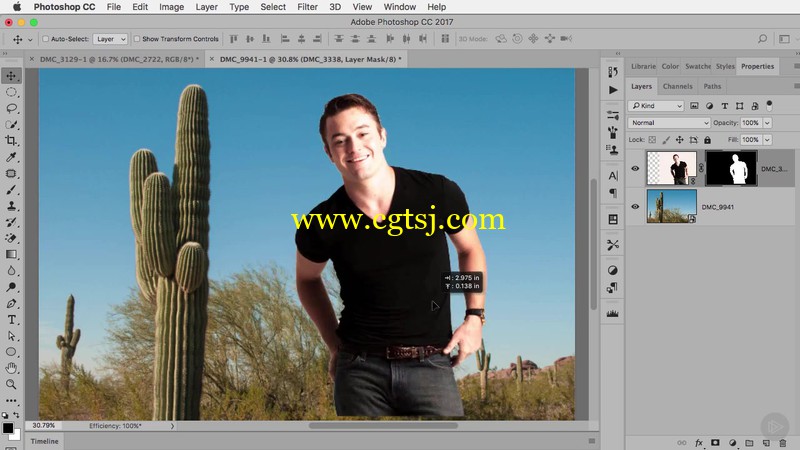This screenshot has width=800, height=450.
Task: Select the Path Selection tool
Action: [11, 336]
